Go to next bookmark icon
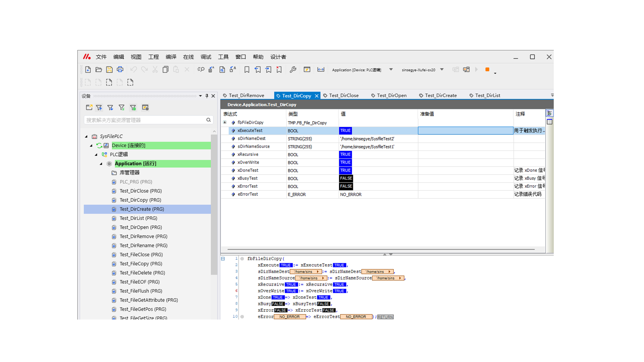Image resolution: width=644 pixels, height=362 pixels. (x=268, y=69)
